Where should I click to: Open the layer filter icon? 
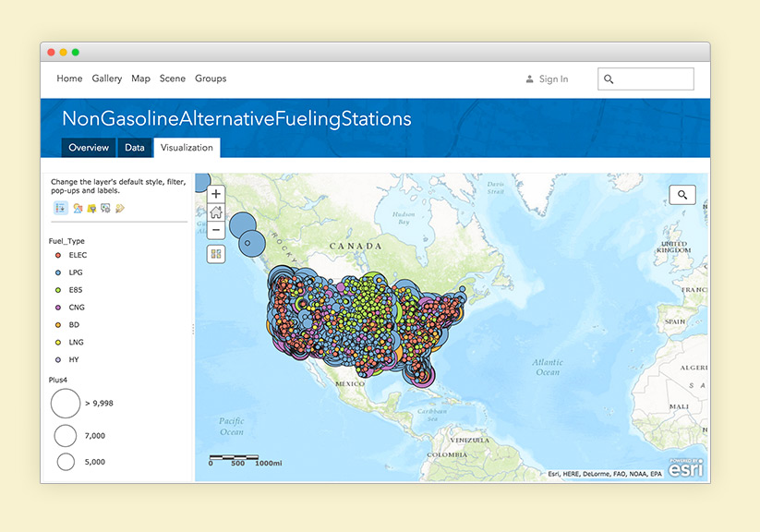[91, 209]
